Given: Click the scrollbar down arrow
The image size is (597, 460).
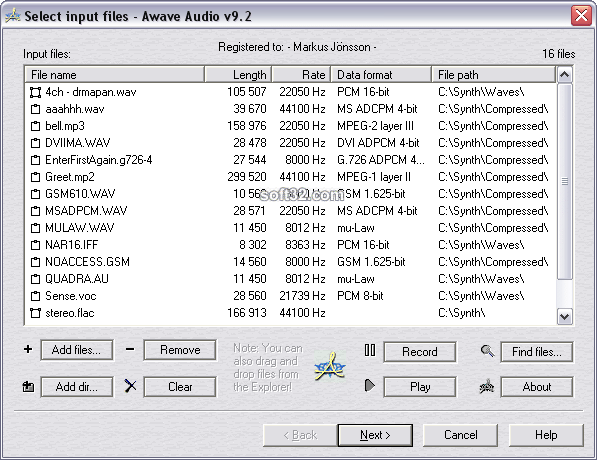Looking at the screenshot, I should coord(564,317).
